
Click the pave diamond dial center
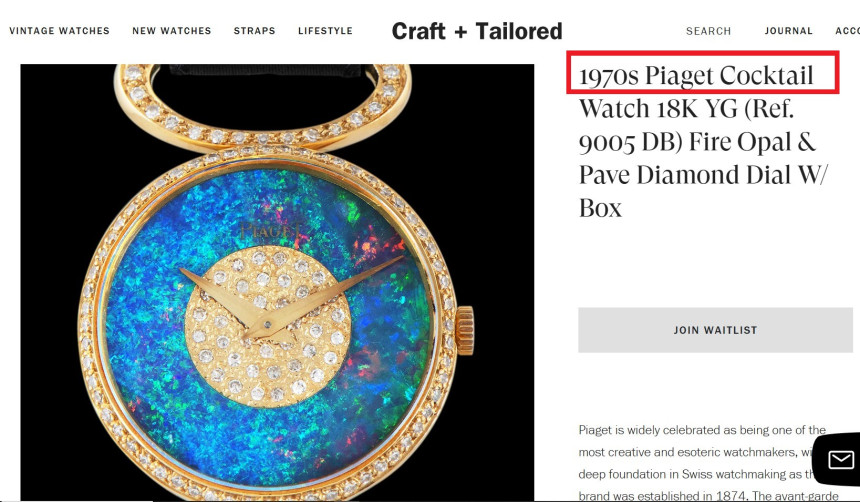(268, 326)
